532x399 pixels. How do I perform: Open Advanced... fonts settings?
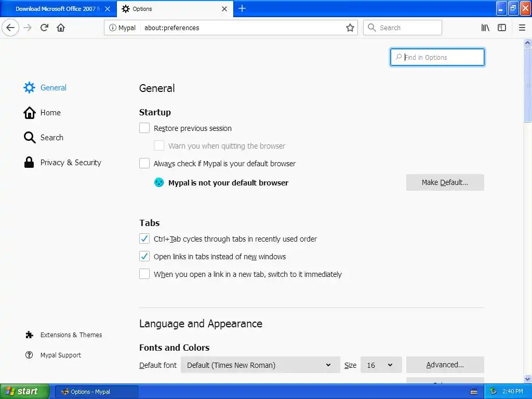(x=445, y=365)
